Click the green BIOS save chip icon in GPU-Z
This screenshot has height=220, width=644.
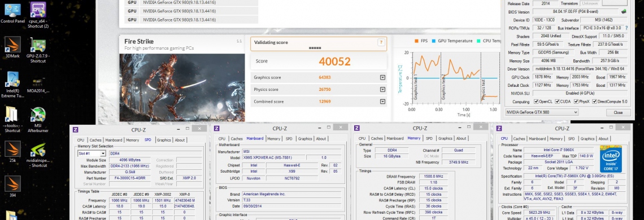pyautogui.click(x=624, y=11)
